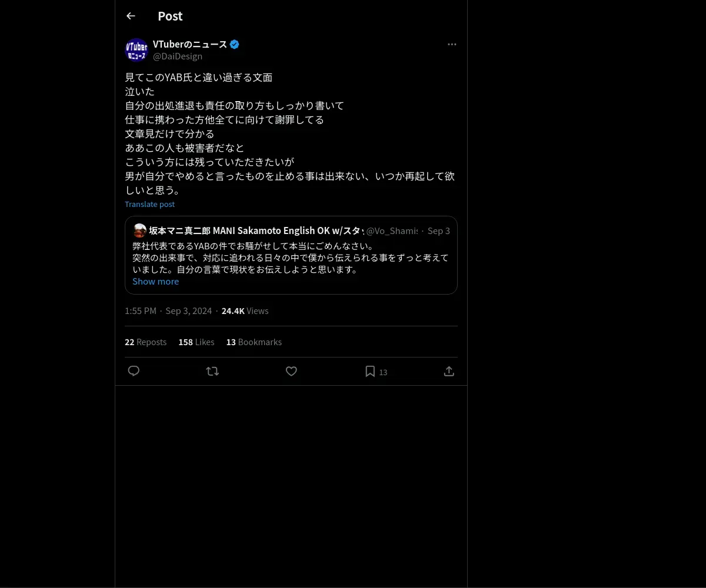
Task: Open quoted post by 坂本マニ真二郎
Action: pos(291,255)
